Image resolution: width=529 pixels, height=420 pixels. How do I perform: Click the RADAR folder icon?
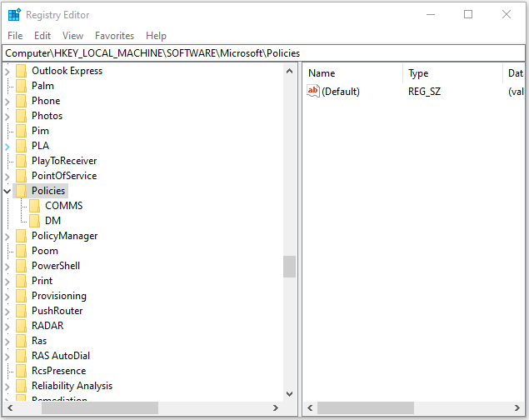pos(22,326)
